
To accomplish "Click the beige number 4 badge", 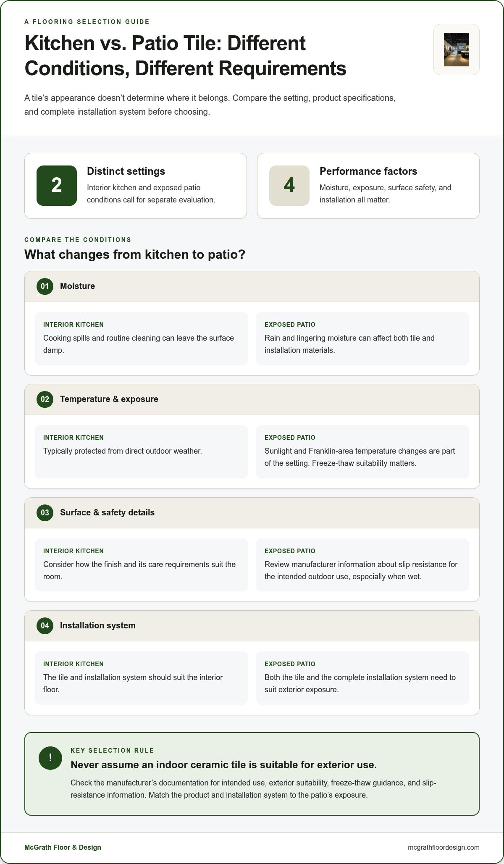I will coord(289,186).
